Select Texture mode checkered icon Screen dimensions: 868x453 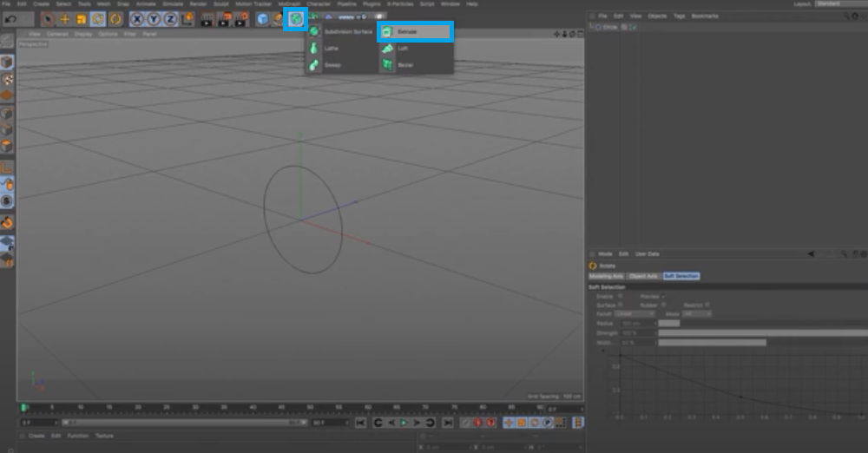tap(7, 79)
